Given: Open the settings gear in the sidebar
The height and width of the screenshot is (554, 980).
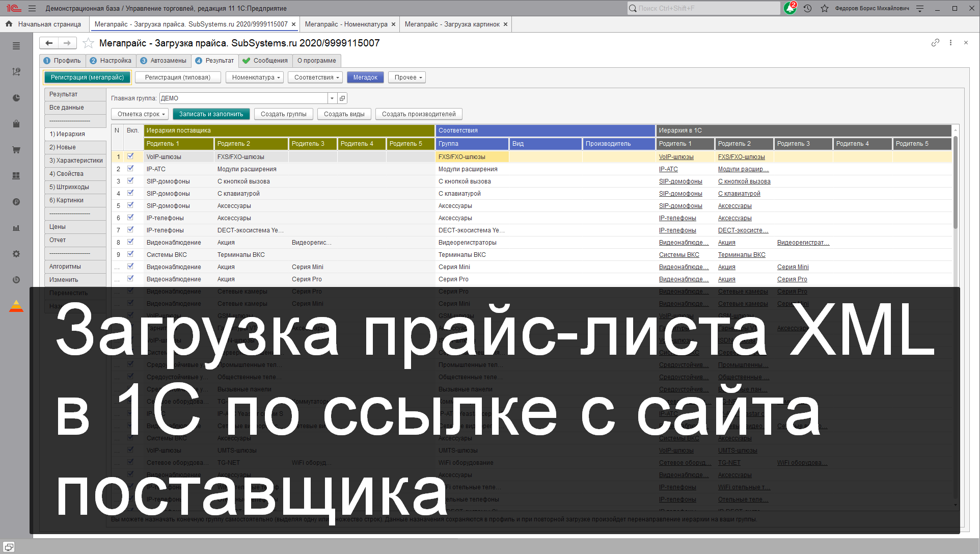Looking at the screenshot, I should tap(16, 254).
